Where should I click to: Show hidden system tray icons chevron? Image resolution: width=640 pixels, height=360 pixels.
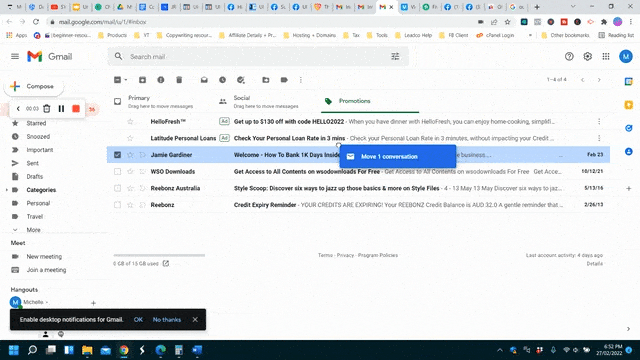point(500,350)
